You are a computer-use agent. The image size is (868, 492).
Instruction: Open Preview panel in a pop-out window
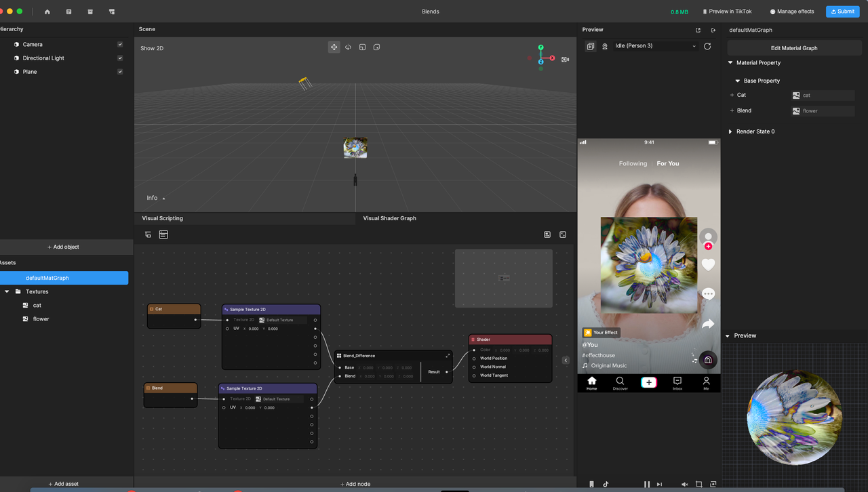pyautogui.click(x=698, y=30)
